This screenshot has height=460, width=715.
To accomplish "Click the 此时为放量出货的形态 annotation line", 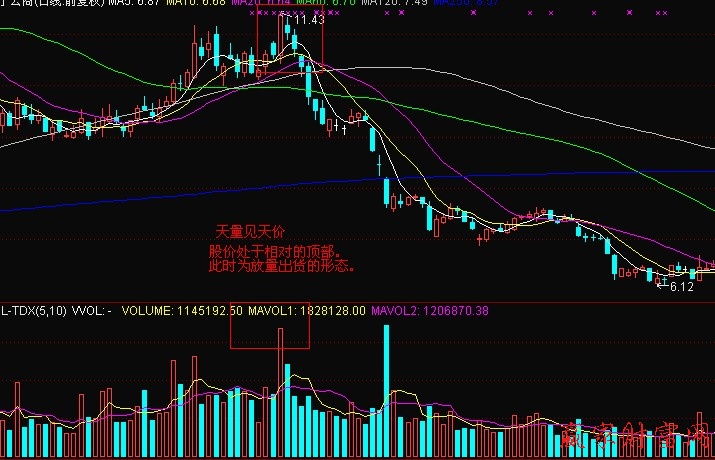I will (282, 267).
